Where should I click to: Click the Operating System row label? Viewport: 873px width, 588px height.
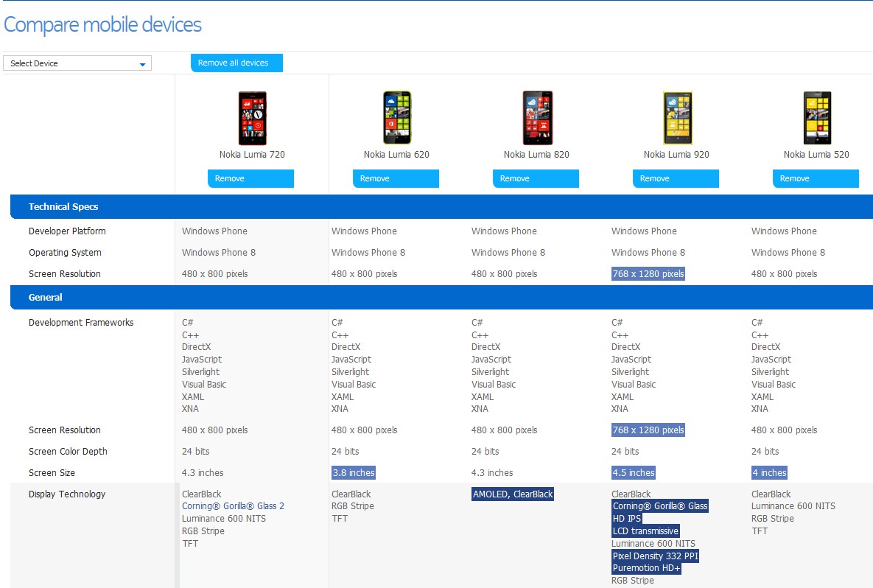tap(65, 253)
